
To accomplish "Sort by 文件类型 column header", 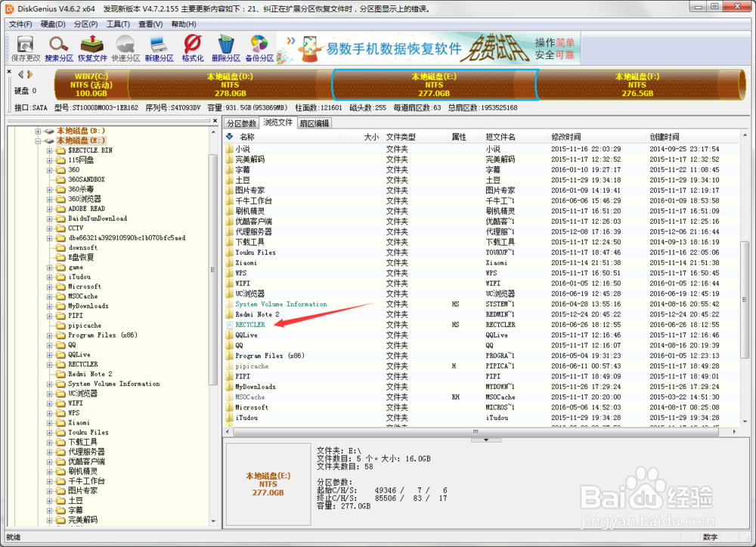I will [415, 137].
